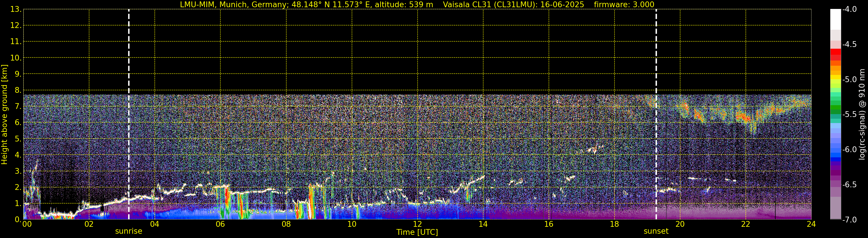Click the colorbar value '-4.0'

pyautogui.click(x=849, y=10)
